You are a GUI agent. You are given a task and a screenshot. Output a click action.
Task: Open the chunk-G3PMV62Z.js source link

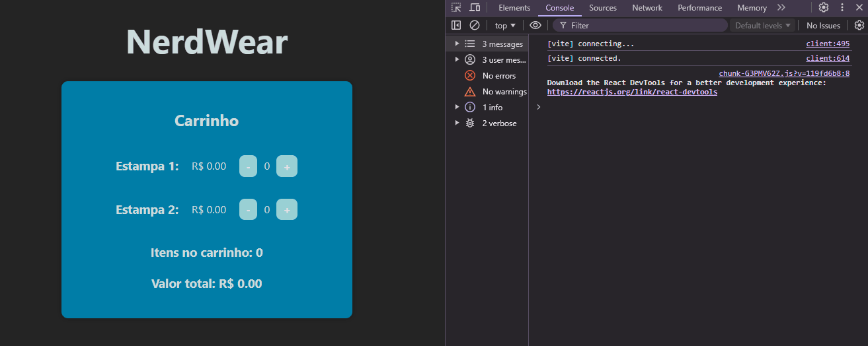point(784,73)
